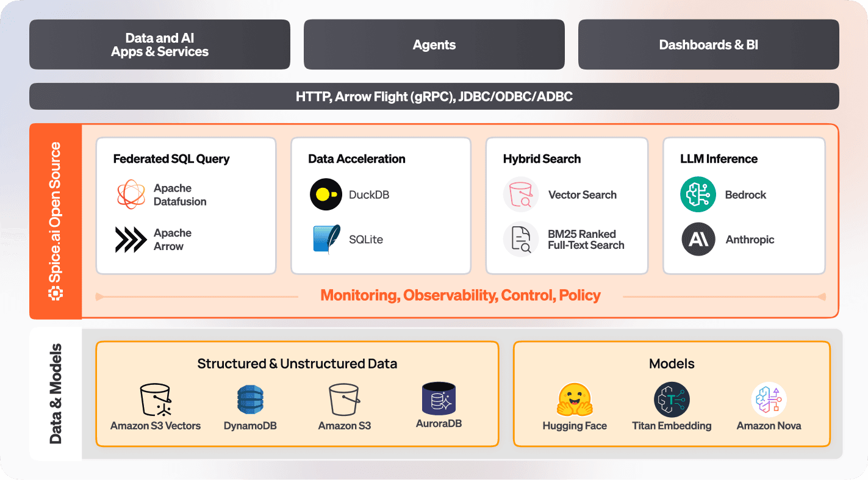This screenshot has height=480, width=868.
Task: Click the Amazon S3 Vectors bucket icon
Action: click(x=155, y=399)
